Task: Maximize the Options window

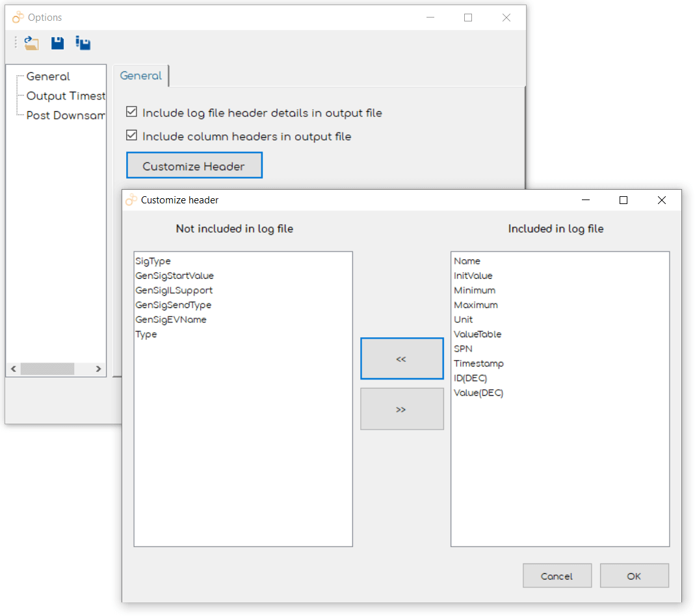Action: 468,18
